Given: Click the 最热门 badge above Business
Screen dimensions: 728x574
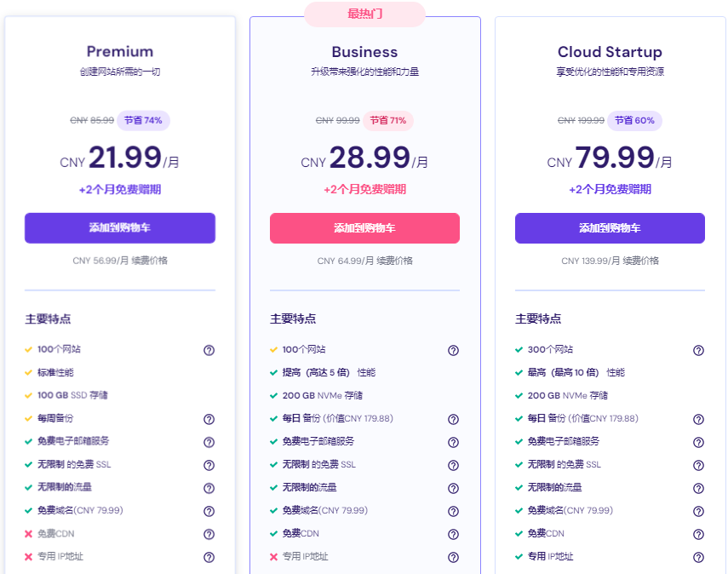Looking at the screenshot, I should 364,14.
